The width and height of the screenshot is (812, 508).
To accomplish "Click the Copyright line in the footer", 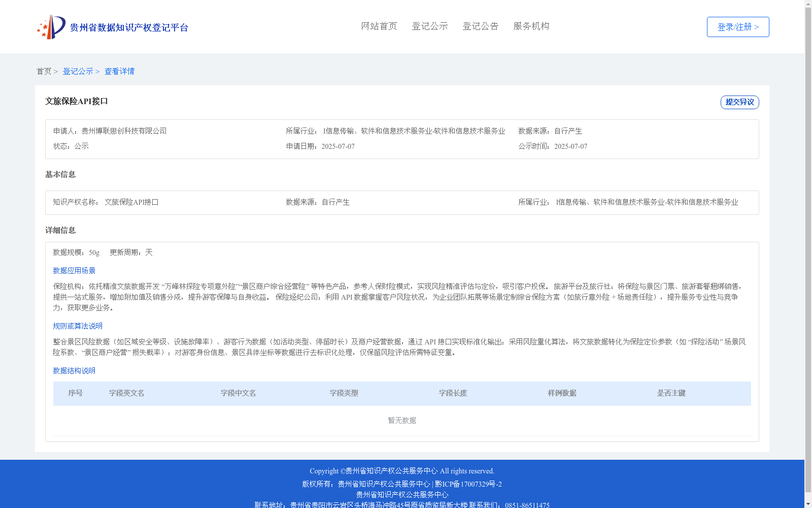I will 402,471.
